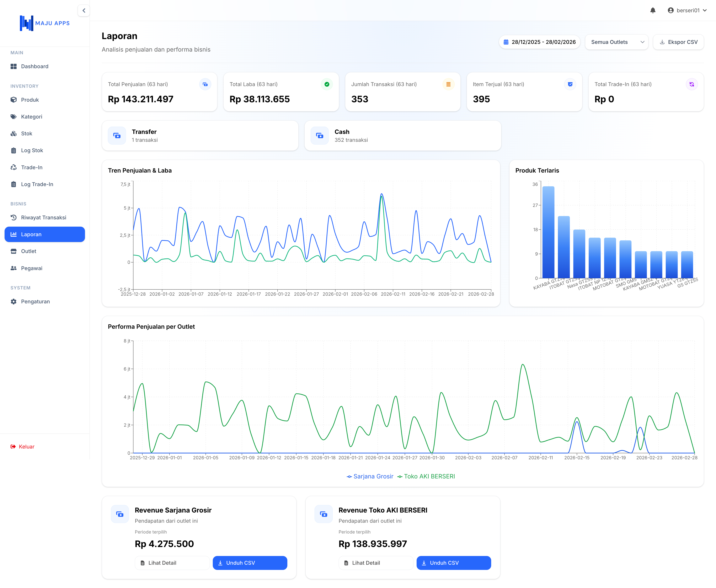Click the Riwayat Transaksi history icon

click(x=14, y=217)
